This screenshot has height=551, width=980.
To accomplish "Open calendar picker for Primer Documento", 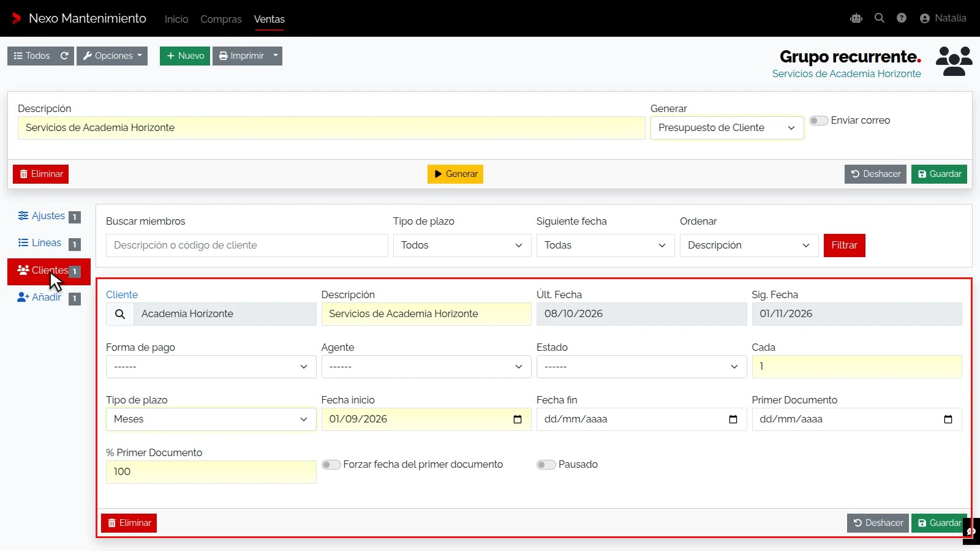I will pos(948,419).
